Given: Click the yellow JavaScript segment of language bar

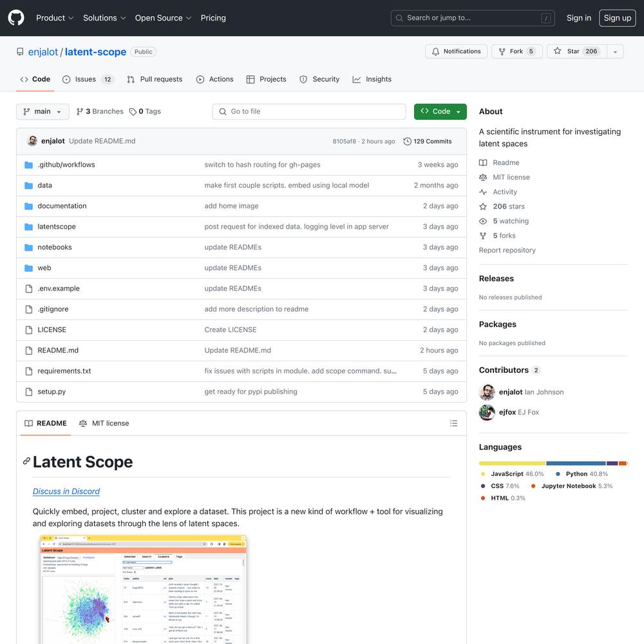Looking at the screenshot, I should 512,463.
